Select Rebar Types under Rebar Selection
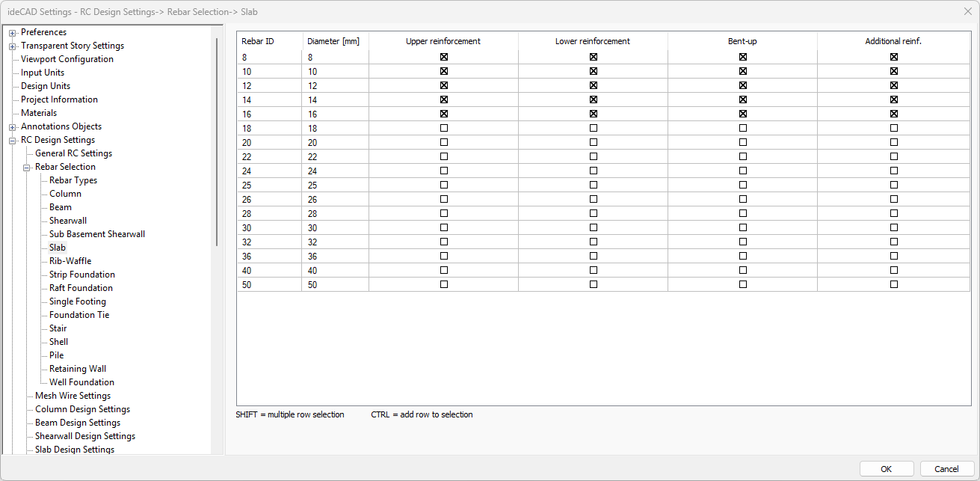 [73, 180]
